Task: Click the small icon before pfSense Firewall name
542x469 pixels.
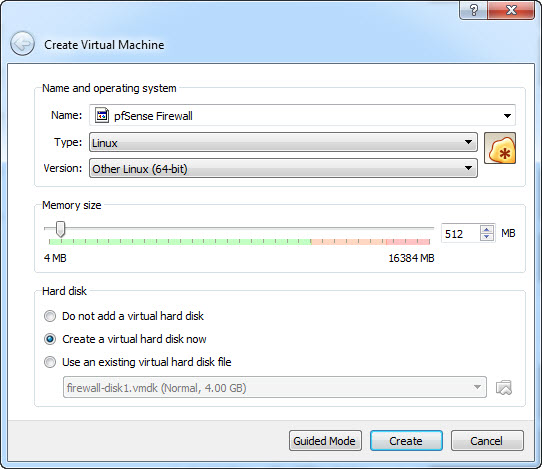Action: coord(102,115)
